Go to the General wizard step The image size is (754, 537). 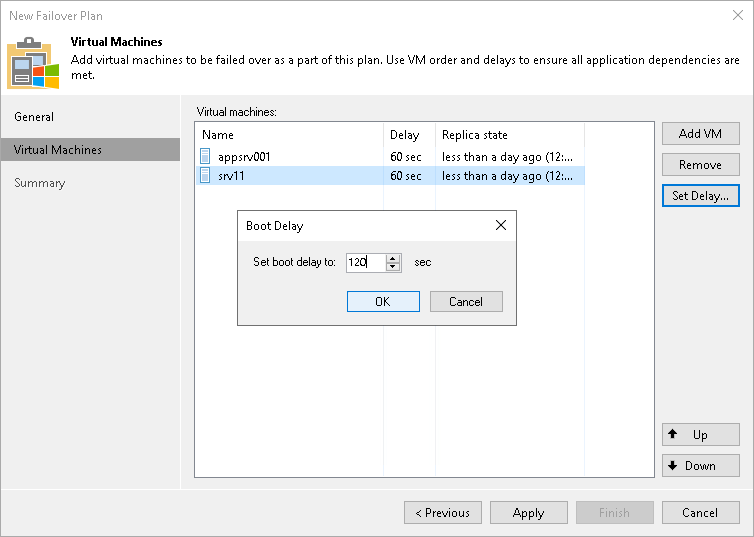pyautogui.click(x=34, y=117)
